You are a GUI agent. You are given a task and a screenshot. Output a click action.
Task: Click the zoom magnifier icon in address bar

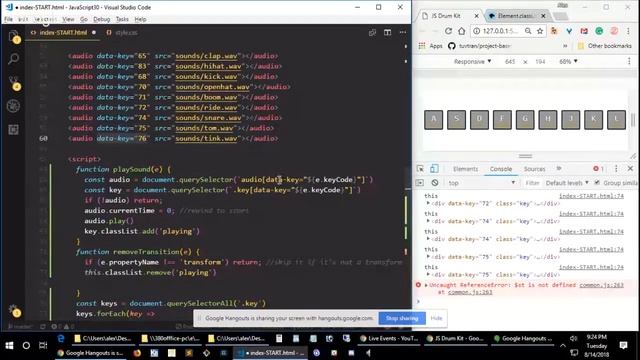[x=528, y=31]
